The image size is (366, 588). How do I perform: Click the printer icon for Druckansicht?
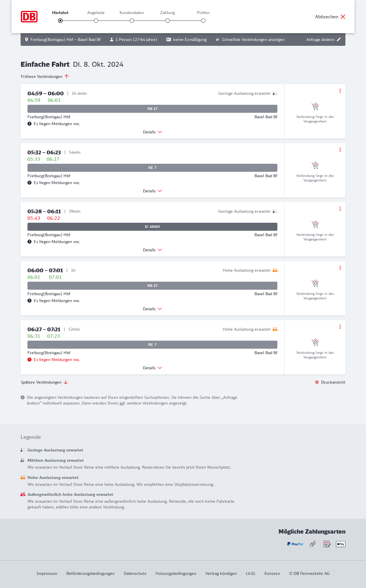click(x=317, y=382)
